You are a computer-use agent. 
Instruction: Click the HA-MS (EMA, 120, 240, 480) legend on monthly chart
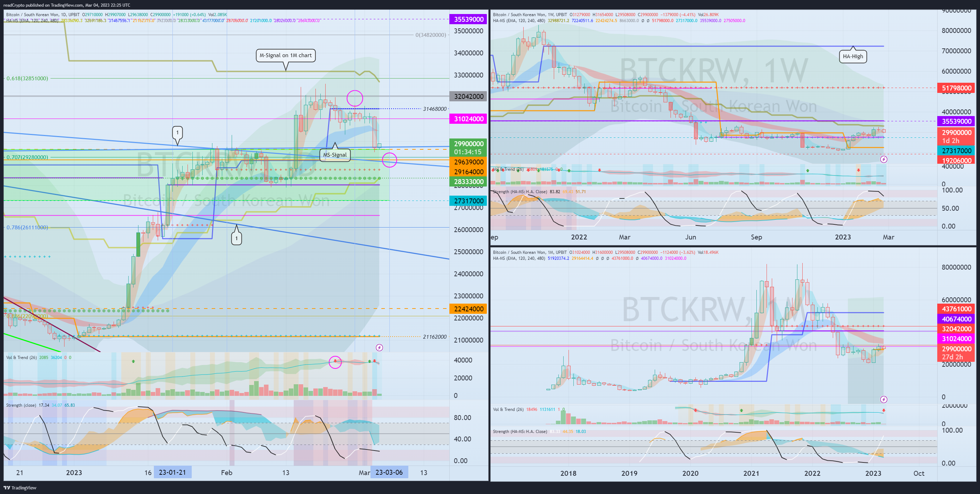tap(519, 258)
